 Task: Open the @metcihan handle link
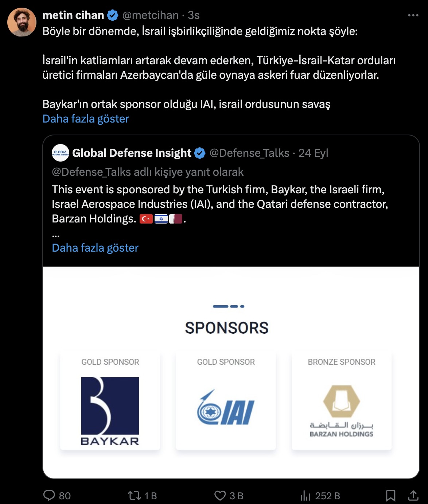coord(151,15)
